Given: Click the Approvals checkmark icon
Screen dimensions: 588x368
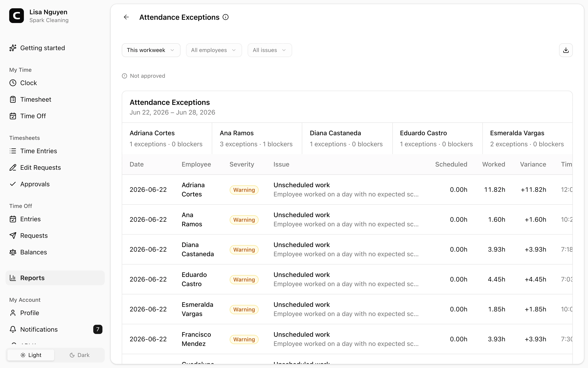Looking at the screenshot, I should [13, 184].
